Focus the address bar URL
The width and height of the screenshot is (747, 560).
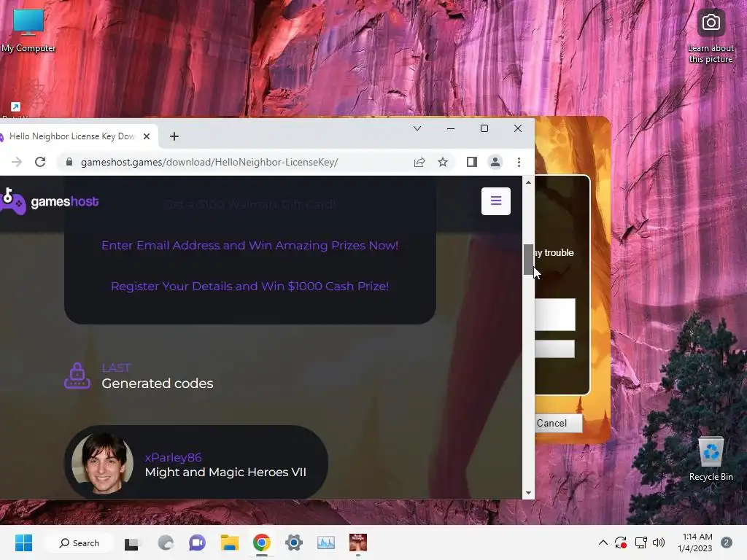209,163
